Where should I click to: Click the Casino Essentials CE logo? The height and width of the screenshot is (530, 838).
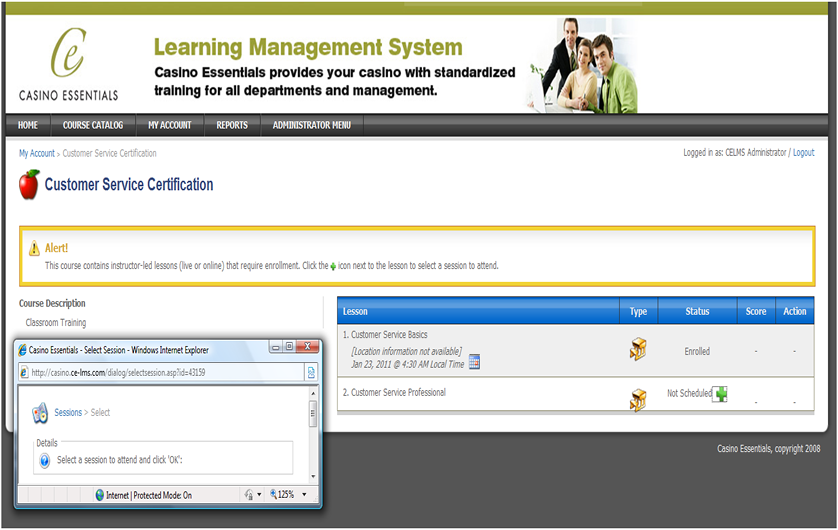[68, 64]
